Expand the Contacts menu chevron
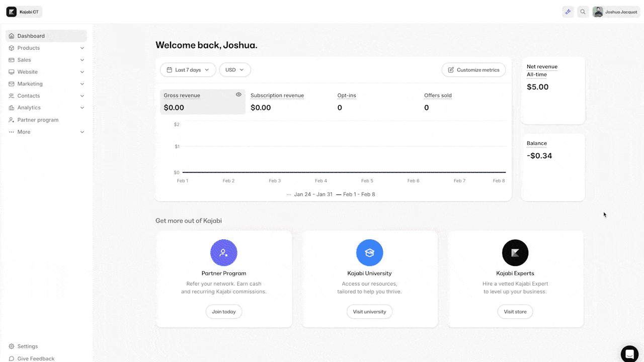The width and height of the screenshot is (644, 362). 82,96
